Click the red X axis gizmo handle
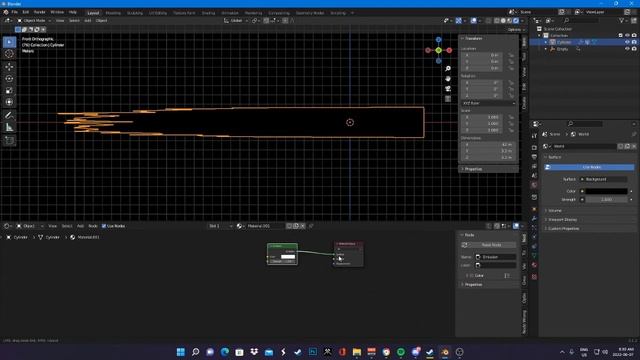Screen dimensions: 640x360 coord(449,51)
